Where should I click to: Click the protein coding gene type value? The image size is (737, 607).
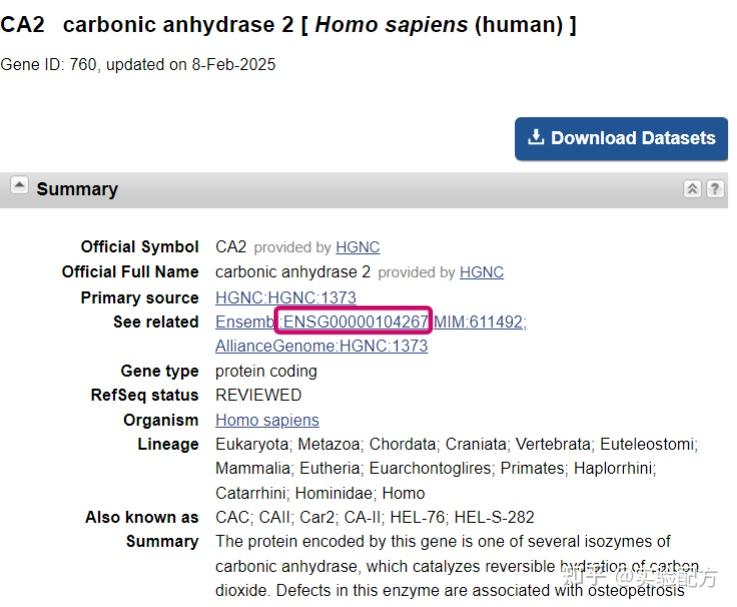(266, 371)
